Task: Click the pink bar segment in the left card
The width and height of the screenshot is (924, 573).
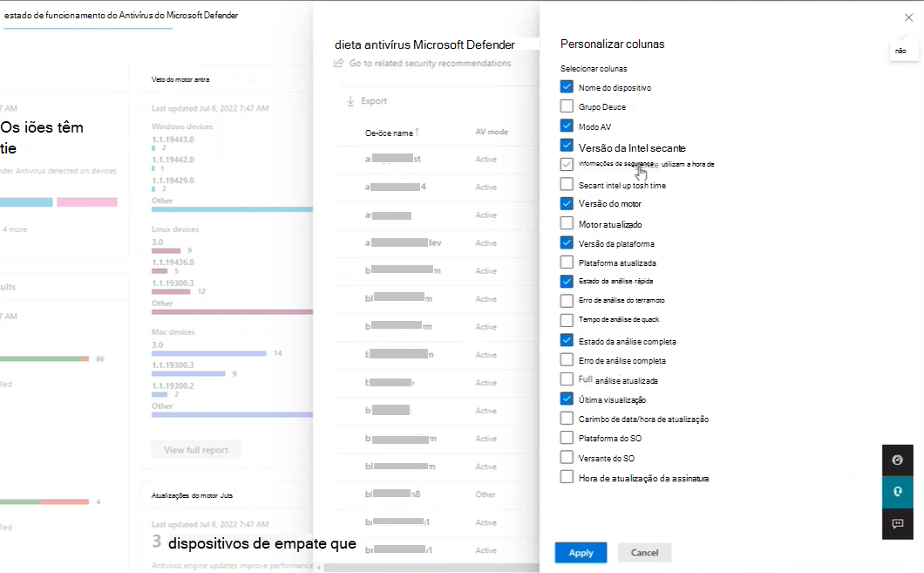Action: pos(87,202)
